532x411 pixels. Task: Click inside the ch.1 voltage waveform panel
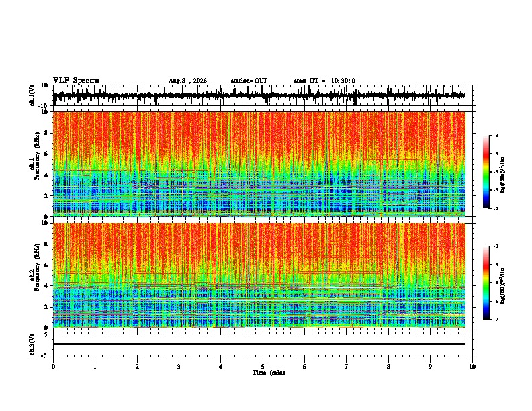click(x=264, y=95)
